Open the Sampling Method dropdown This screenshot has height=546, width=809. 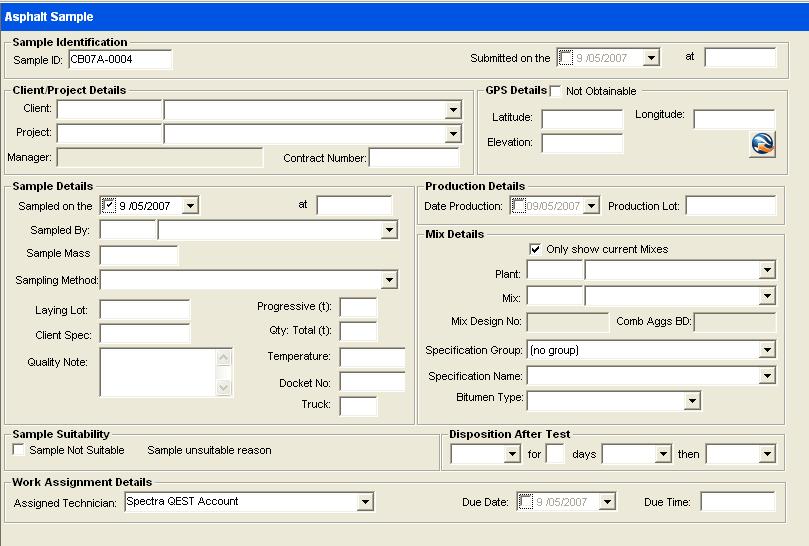(389, 280)
